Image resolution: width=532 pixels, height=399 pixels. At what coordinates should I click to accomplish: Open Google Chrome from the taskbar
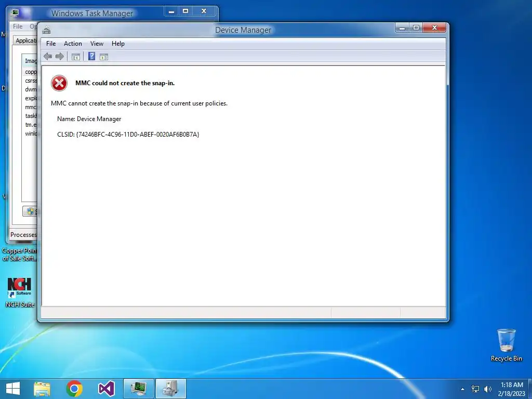[x=74, y=389]
